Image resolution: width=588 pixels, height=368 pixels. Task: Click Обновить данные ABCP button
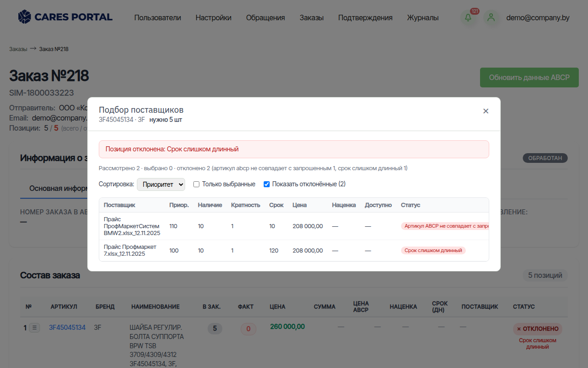pyautogui.click(x=529, y=78)
